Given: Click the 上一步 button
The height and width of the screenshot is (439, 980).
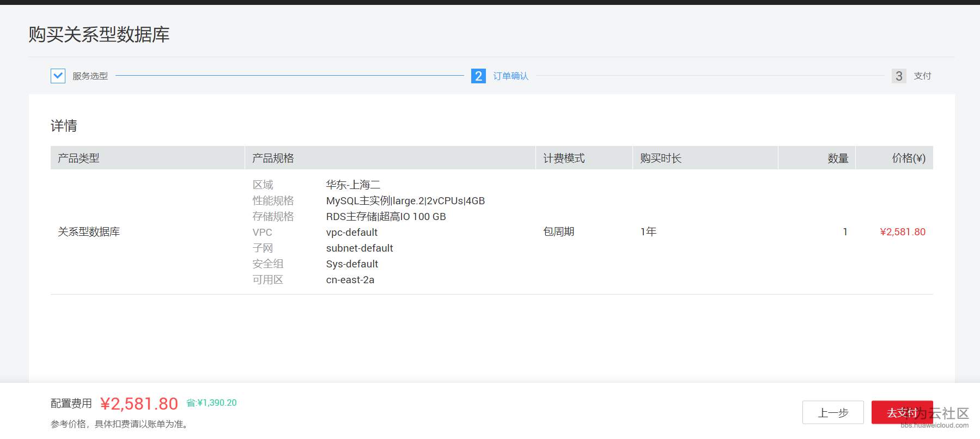Looking at the screenshot, I should pyautogui.click(x=833, y=412).
